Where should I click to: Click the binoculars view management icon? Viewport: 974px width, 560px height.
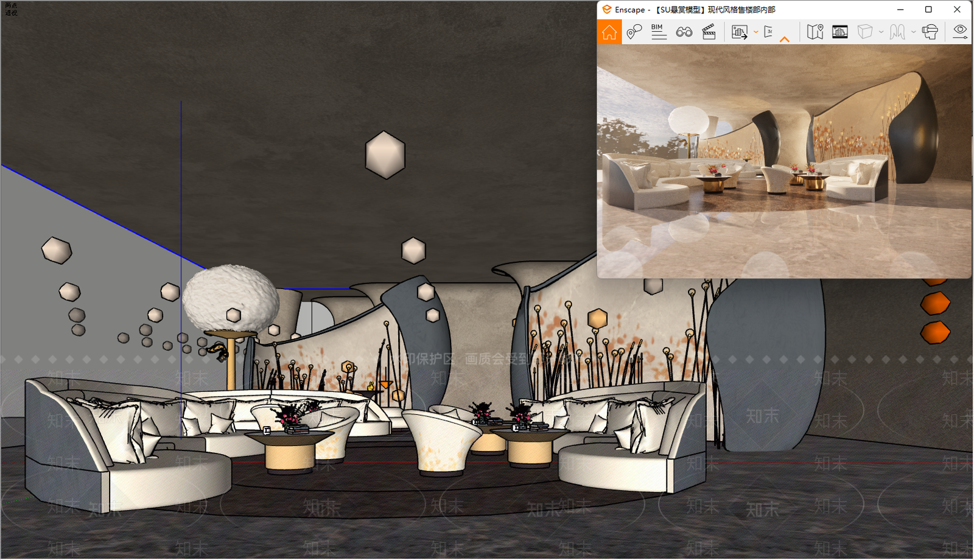pos(684,32)
